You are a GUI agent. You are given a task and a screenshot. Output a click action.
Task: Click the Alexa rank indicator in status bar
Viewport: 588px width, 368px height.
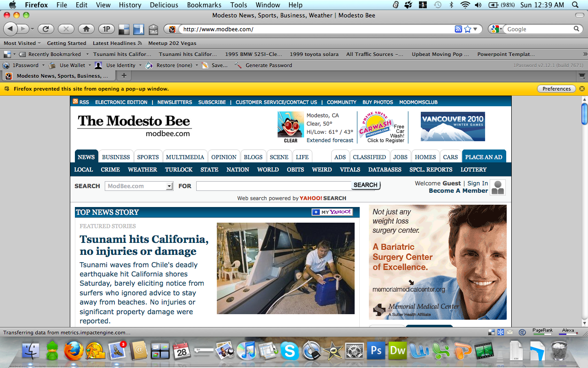click(x=568, y=332)
